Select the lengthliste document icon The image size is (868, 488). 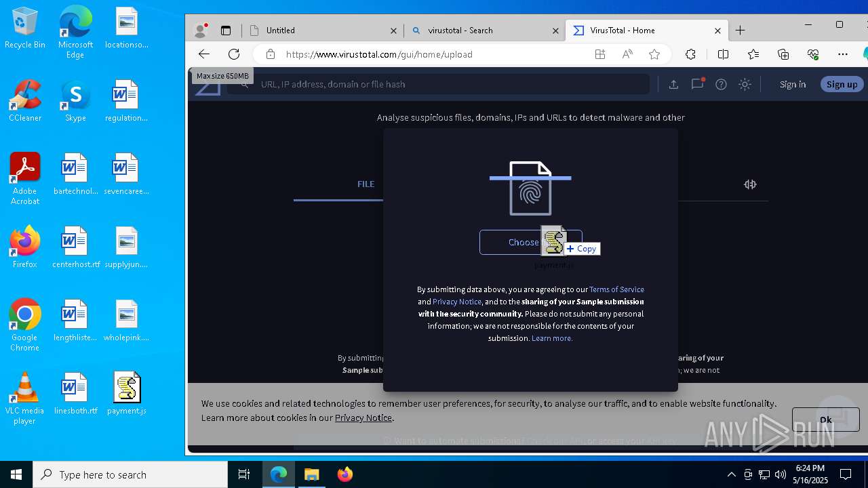click(x=75, y=321)
